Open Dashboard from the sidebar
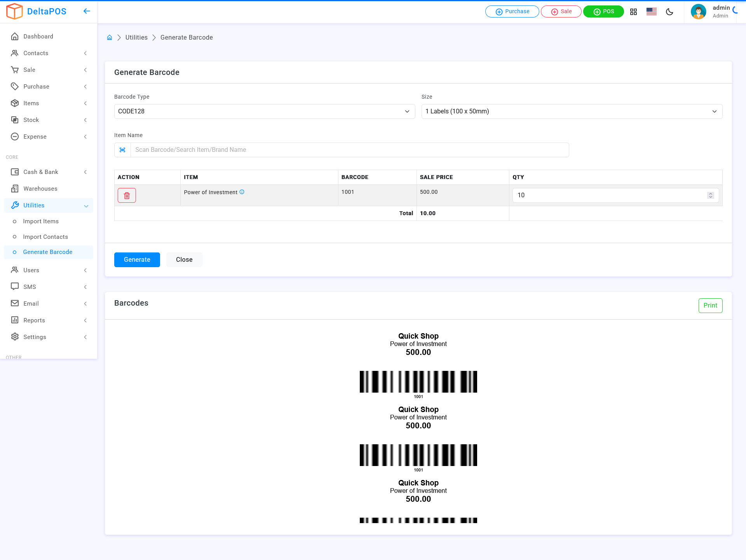This screenshot has width=746, height=560. coord(49,37)
